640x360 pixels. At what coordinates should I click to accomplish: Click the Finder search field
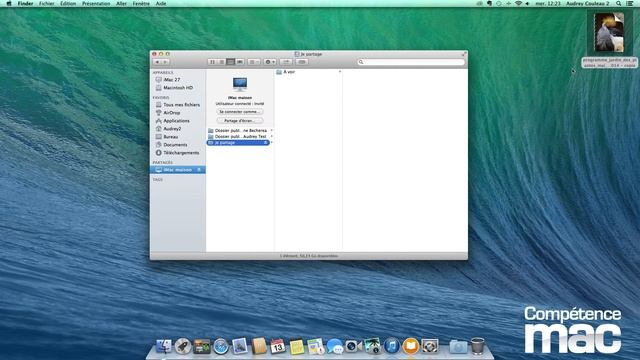(x=411, y=62)
